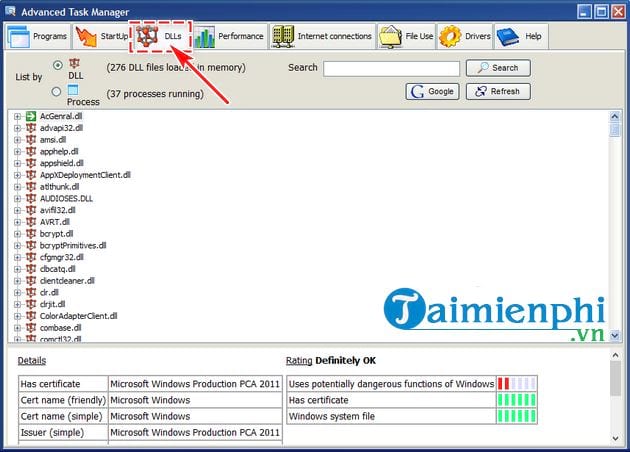Select the AppXDeploymentClient.dll entry
This screenshot has width=630, height=452.
pyautogui.click(x=85, y=175)
